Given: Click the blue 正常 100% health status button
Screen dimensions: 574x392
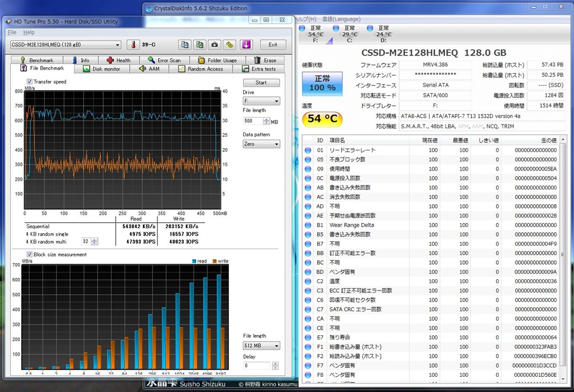Looking at the screenshot, I should point(322,84).
